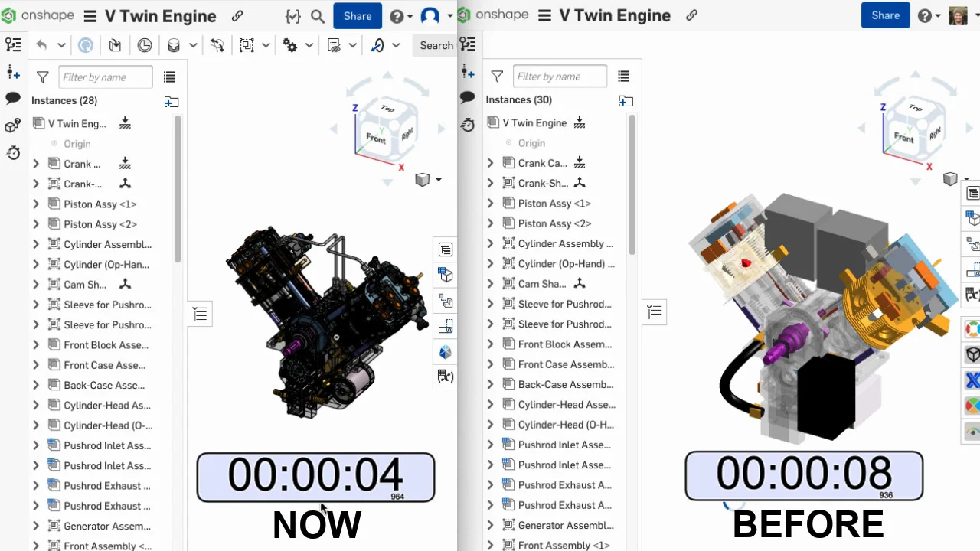This screenshot has height=551, width=980.
Task: Click Filter by name field, left window
Action: pos(106,77)
